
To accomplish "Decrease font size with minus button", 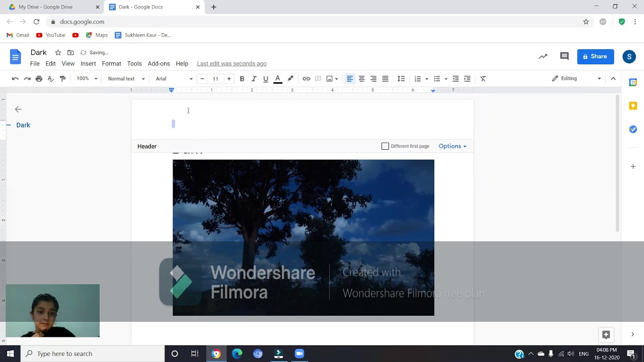I will coord(202,78).
